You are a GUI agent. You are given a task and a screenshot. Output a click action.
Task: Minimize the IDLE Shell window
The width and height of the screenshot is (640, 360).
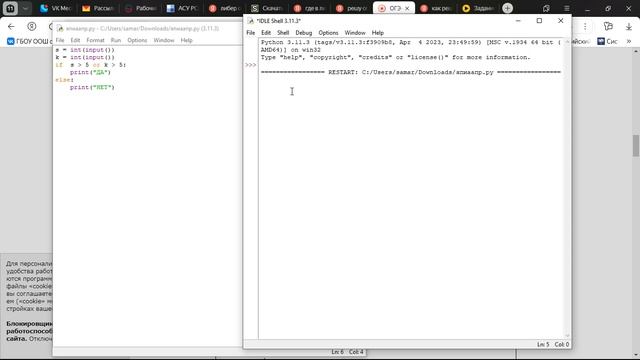point(518,20)
